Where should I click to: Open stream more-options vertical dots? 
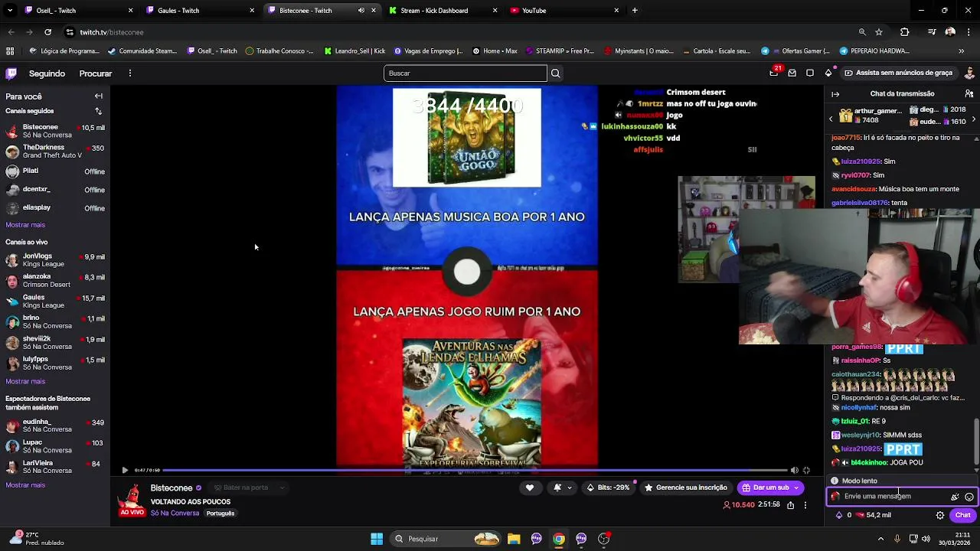tap(805, 505)
